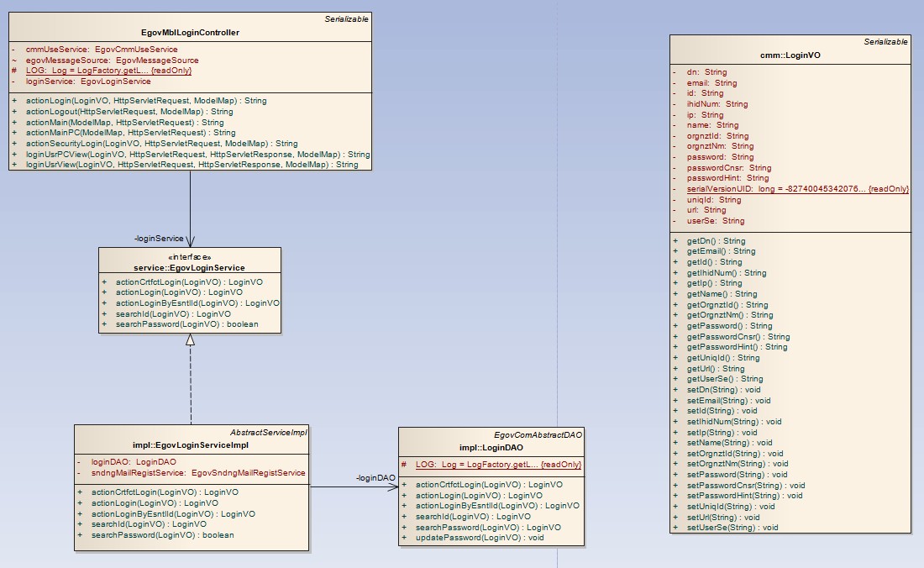Select the EgovMblLoginController class title
924x568 pixels.
tap(191, 33)
